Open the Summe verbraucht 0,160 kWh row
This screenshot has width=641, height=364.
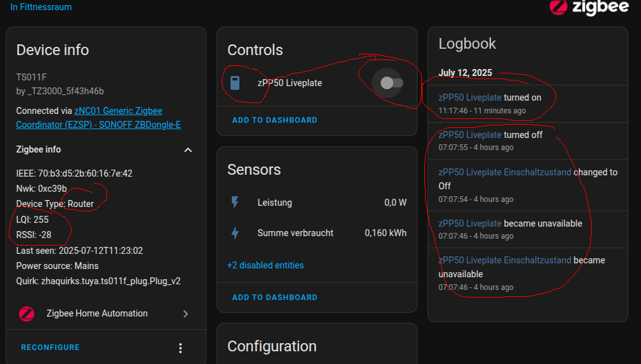[x=317, y=233]
